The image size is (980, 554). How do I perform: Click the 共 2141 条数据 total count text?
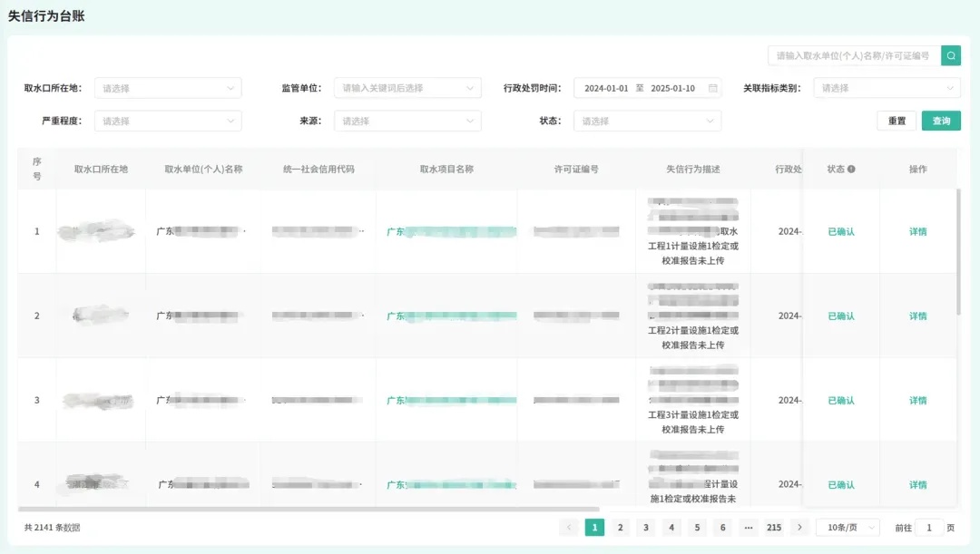point(52,527)
